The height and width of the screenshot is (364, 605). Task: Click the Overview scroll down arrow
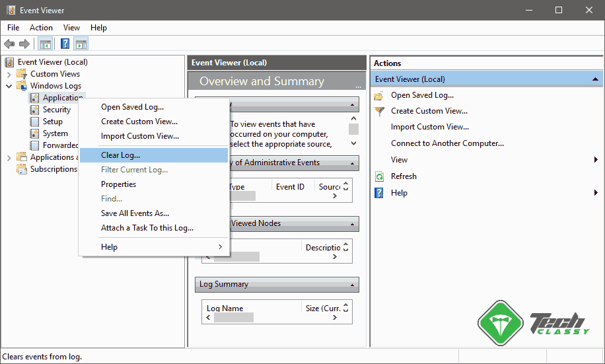coord(353,143)
